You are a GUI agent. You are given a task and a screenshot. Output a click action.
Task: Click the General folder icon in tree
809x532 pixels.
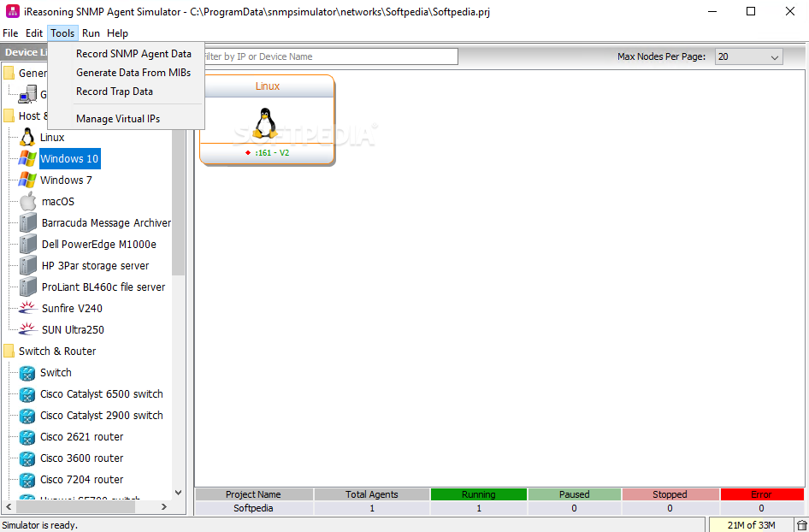coord(9,73)
